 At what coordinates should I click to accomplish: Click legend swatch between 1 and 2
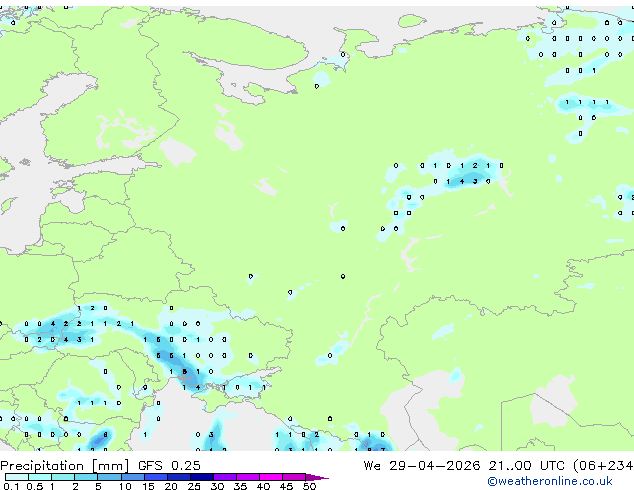pos(63,477)
